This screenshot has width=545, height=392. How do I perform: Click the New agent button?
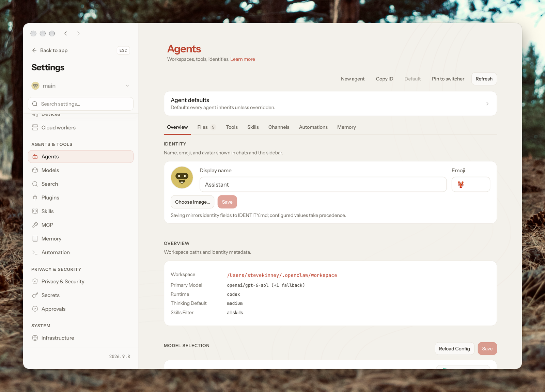click(353, 79)
